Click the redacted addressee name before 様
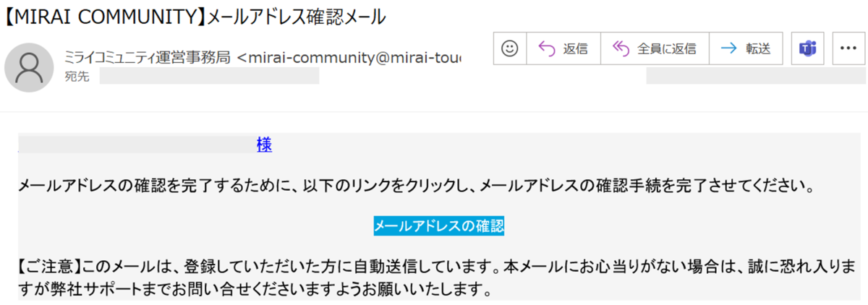 137,145
